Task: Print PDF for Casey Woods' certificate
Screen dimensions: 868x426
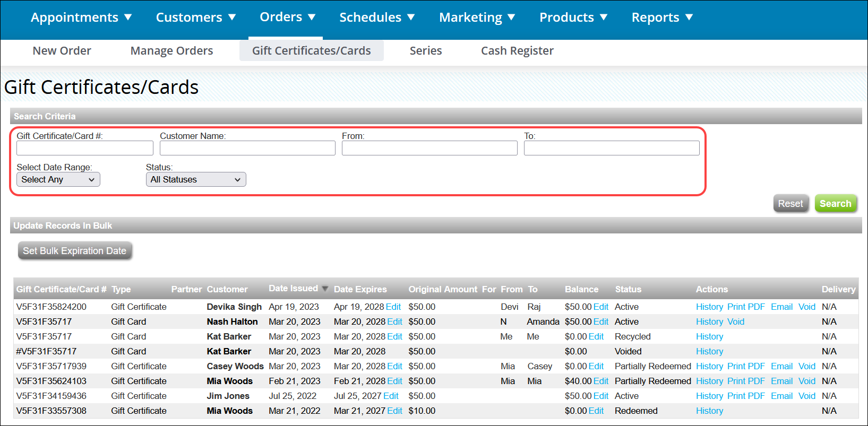Action: click(x=745, y=367)
